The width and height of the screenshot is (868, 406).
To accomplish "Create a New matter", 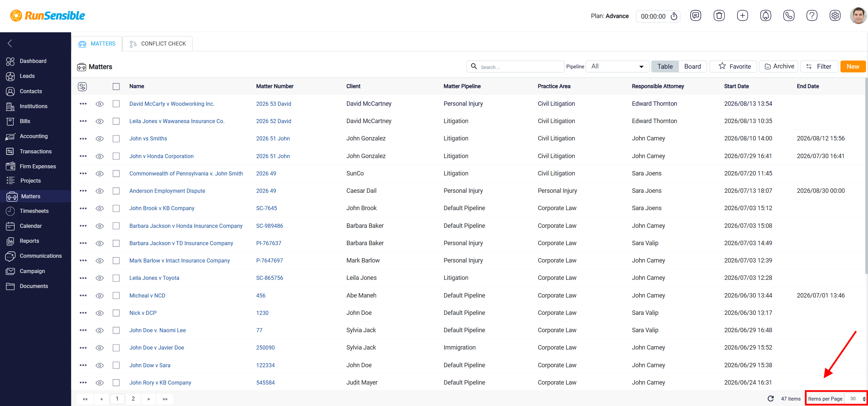I will click(853, 67).
